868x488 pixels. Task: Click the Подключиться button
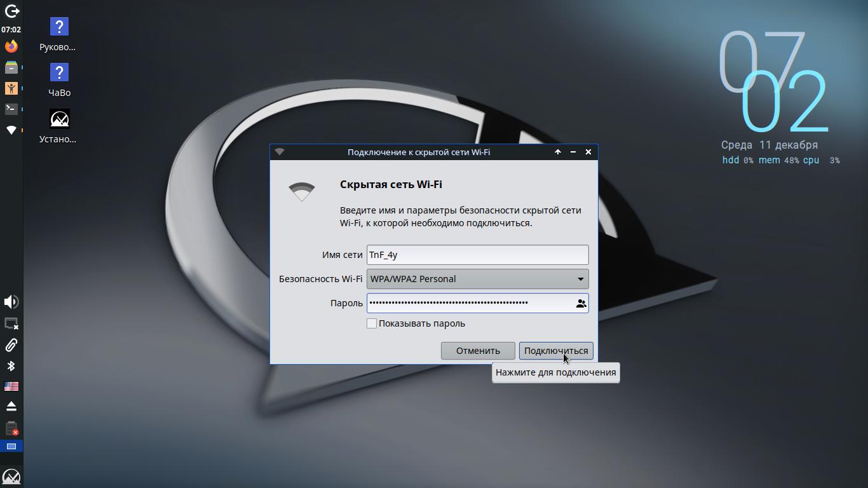pos(556,351)
